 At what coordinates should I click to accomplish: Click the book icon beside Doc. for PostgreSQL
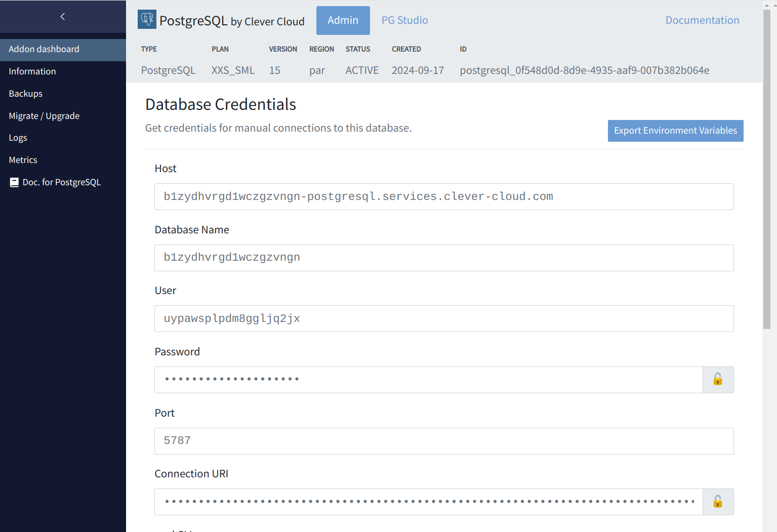tap(14, 182)
